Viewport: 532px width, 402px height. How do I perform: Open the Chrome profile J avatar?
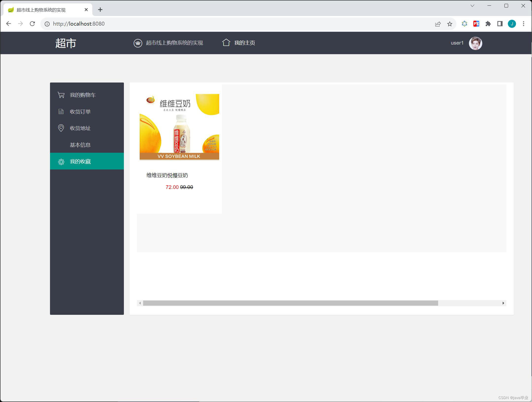[512, 24]
